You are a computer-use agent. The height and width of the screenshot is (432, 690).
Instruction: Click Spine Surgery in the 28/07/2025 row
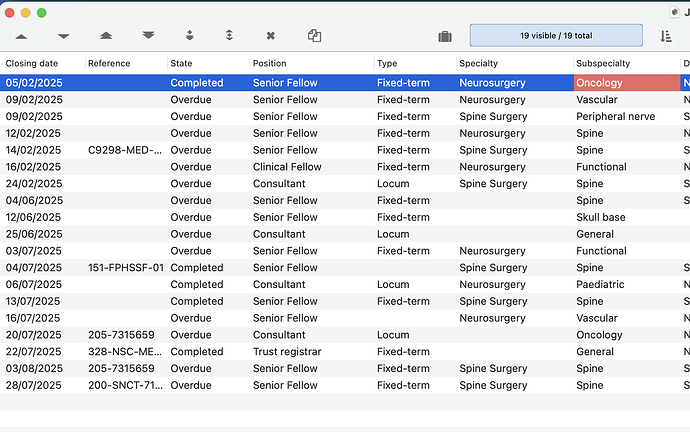point(493,385)
